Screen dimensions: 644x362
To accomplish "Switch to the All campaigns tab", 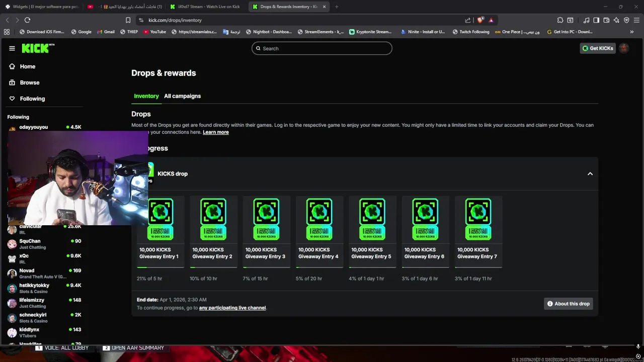I will tap(182, 96).
